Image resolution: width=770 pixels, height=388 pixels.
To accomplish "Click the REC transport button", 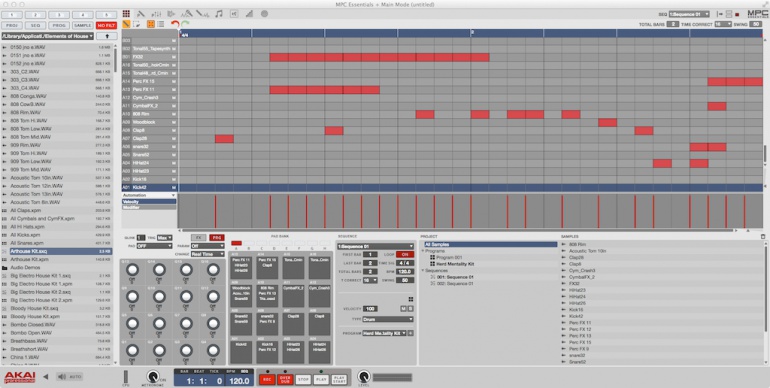I will pos(267,379).
